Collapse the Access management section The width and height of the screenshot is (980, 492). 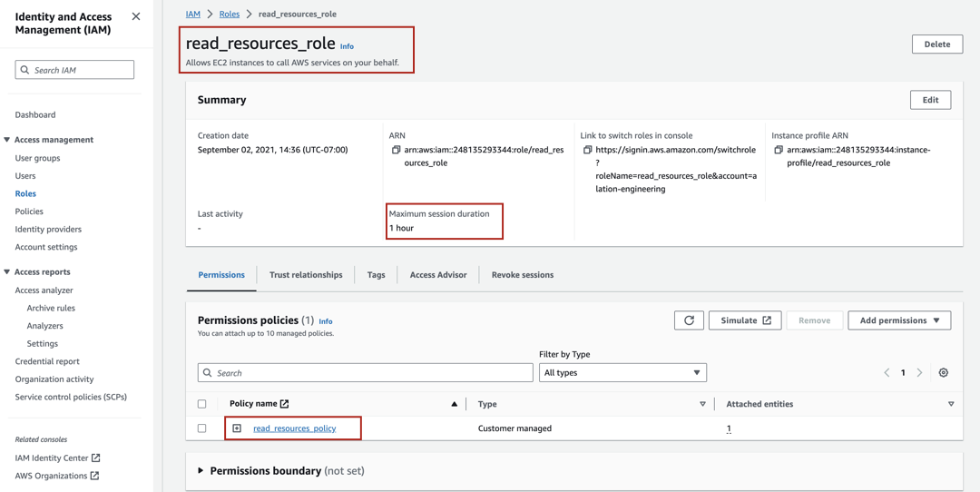[7, 140]
